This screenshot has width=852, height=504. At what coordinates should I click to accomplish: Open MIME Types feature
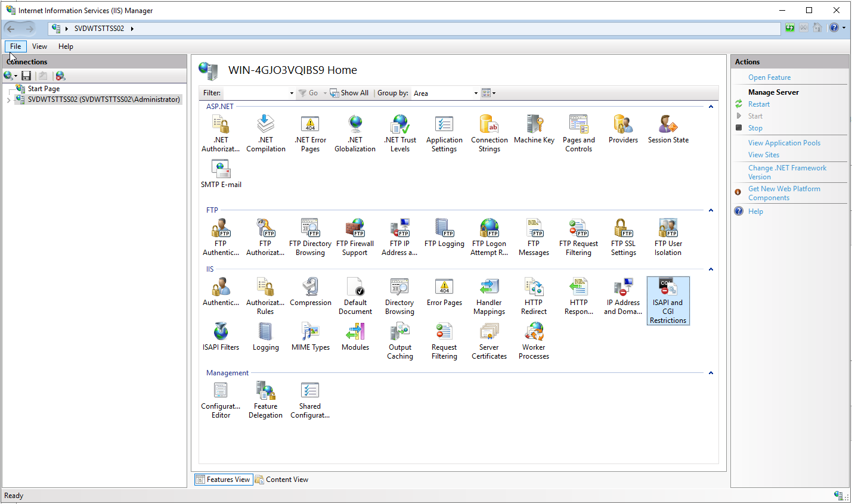tap(311, 337)
